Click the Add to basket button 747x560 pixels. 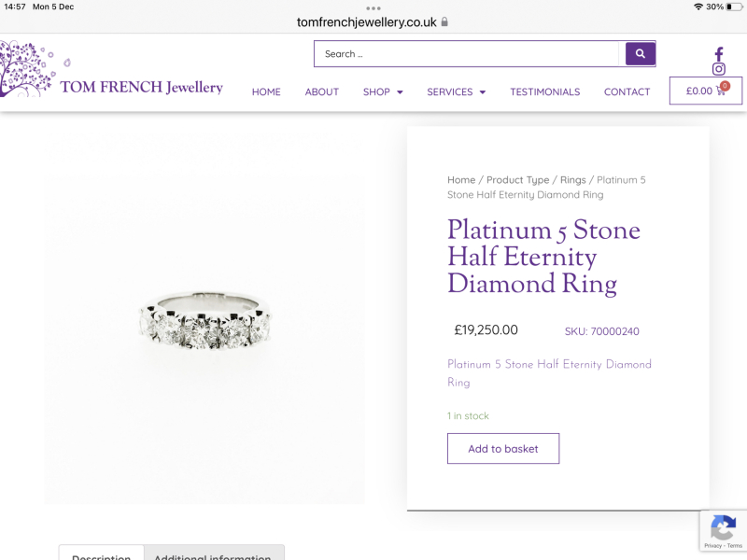[502, 448]
